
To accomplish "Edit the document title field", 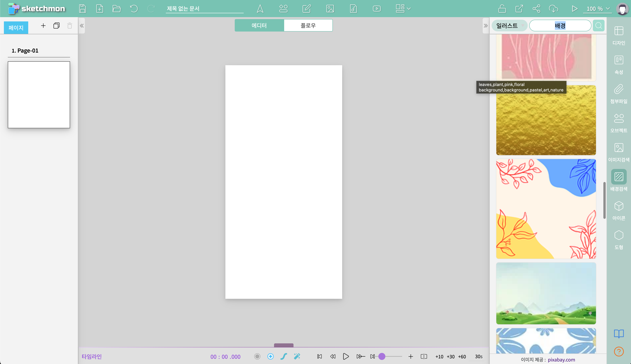I will (x=204, y=9).
